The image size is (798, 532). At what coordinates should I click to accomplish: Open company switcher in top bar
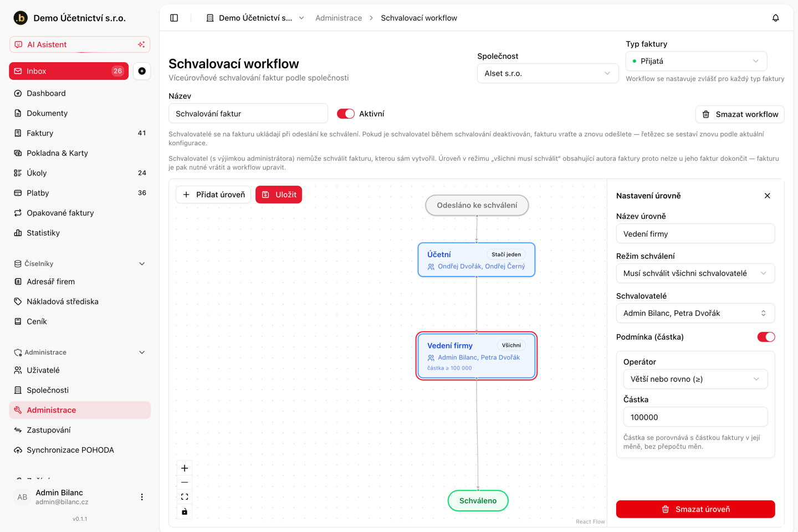point(255,18)
